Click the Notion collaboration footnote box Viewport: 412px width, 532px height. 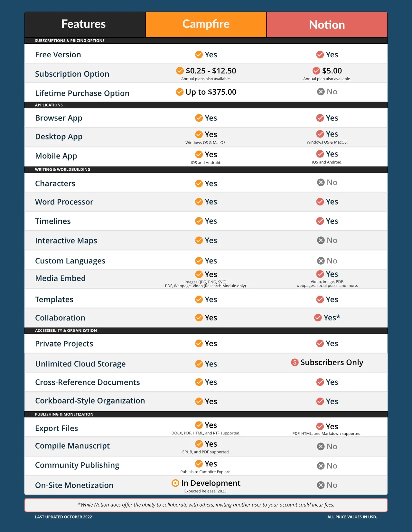coord(206,505)
